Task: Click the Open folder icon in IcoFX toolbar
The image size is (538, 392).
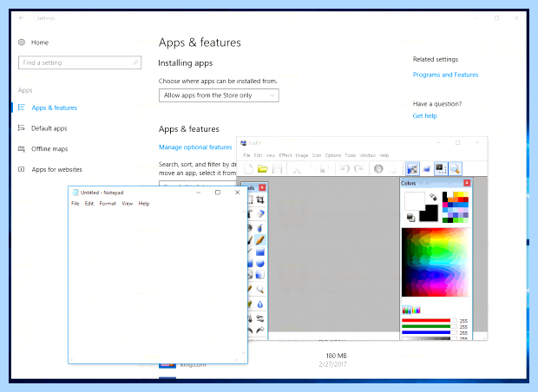Action: coord(262,169)
